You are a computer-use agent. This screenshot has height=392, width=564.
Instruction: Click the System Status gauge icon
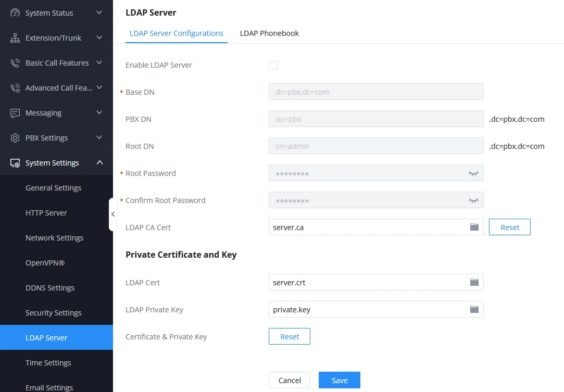click(x=15, y=13)
